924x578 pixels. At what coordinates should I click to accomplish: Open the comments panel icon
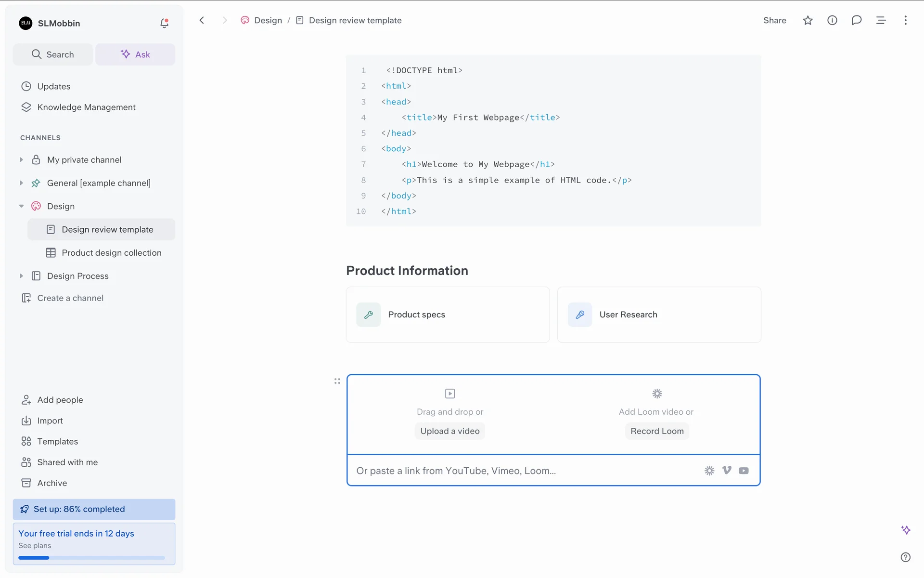(856, 20)
